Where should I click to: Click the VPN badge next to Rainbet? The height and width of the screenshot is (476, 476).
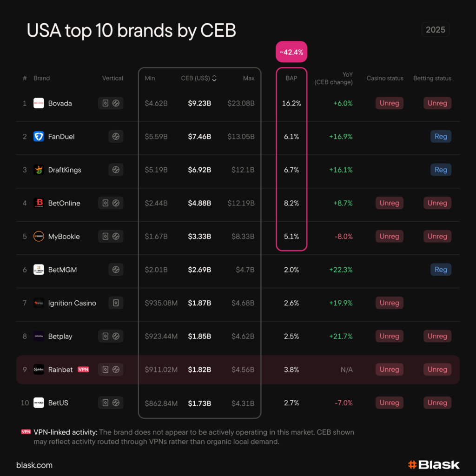83,370
